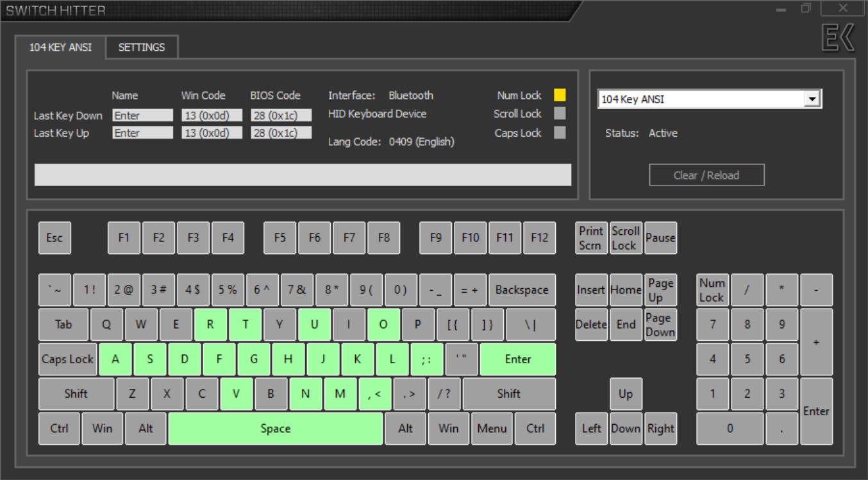Viewport: 868px width, 480px height.
Task: Click the right Shift key
Action: (x=509, y=394)
